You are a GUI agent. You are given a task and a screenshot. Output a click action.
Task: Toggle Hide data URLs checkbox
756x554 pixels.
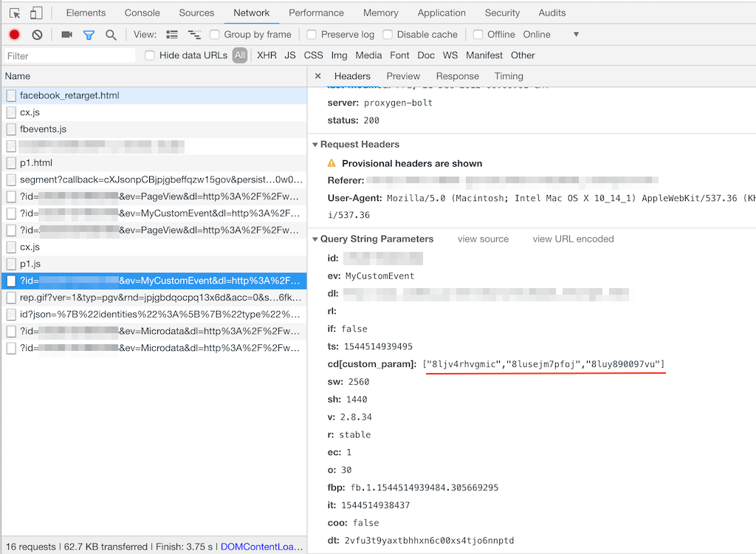click(150, 55)
